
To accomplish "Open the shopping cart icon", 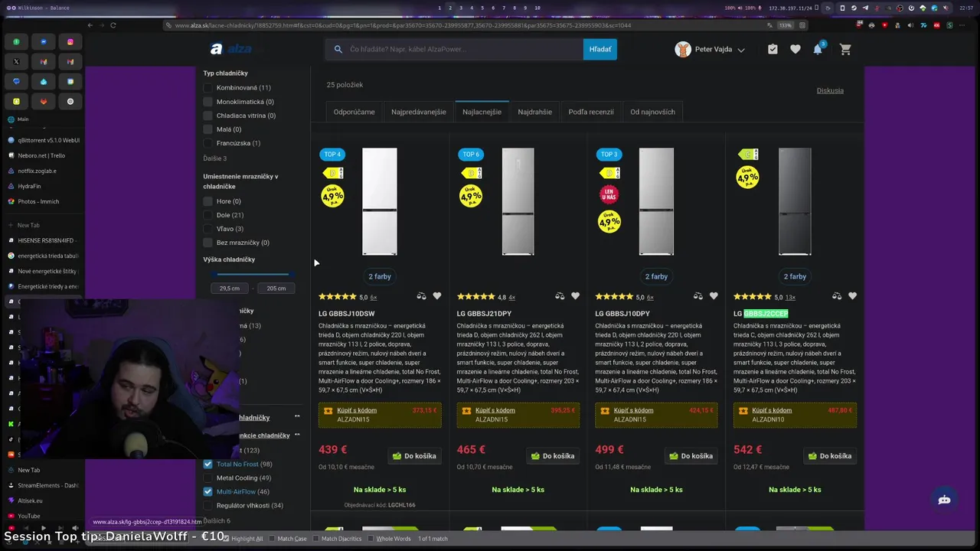I will [845, 49].
